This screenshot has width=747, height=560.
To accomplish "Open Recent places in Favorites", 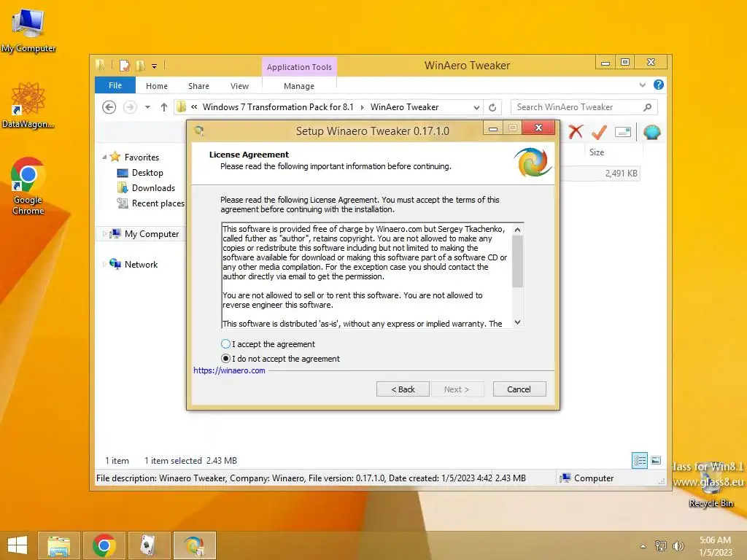I will click(158, 203).
